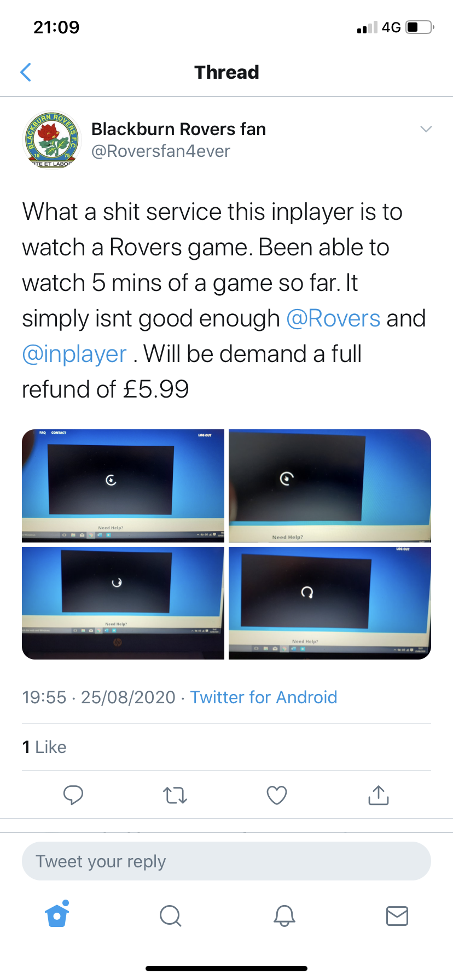This screenshot has height=980, width=453.
Task: Tap the Tweet your reply field
Action: tap(226, 861)
